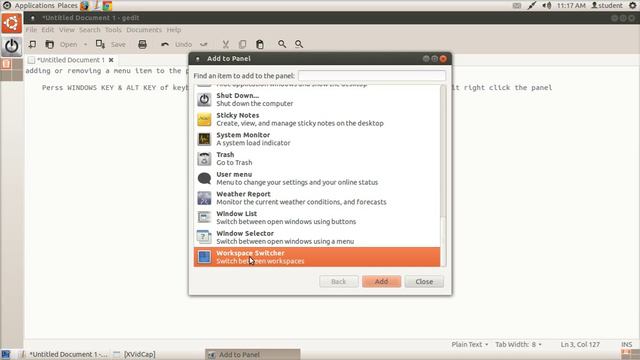
Task: Click the Undo arrow icon in gedit
Action: click(x=165, y=44)
